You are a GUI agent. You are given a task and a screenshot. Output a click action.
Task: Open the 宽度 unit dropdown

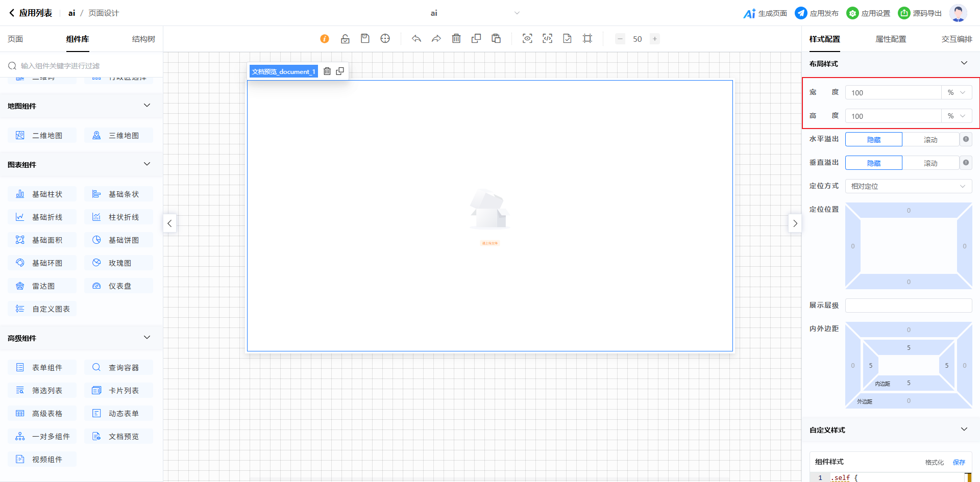tap(956, 93)
